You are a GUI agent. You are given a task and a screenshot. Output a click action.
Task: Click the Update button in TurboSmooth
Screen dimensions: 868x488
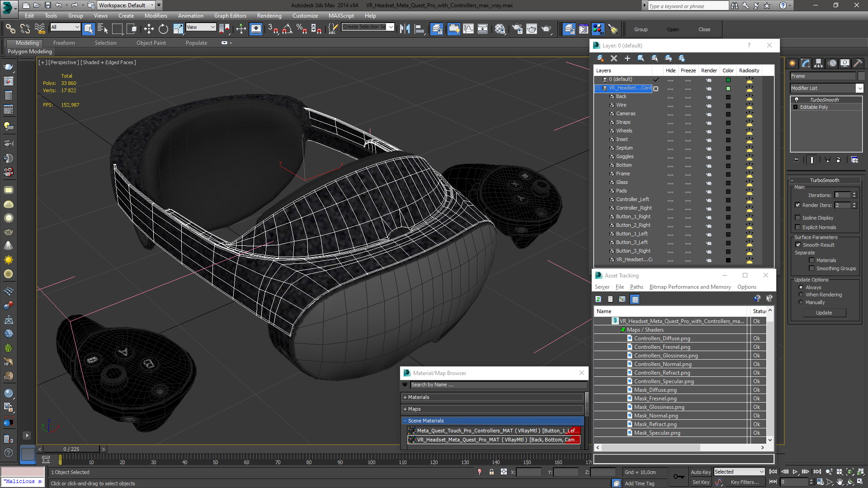tap(824, 313)
